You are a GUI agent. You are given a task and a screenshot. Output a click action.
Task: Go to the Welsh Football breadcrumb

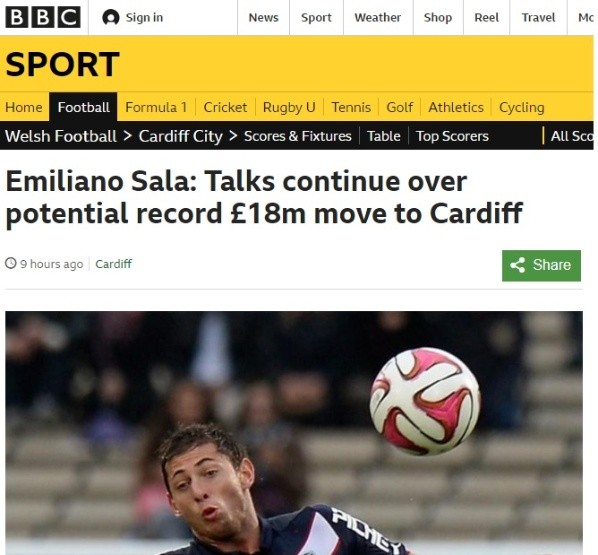tap(61, 136)
